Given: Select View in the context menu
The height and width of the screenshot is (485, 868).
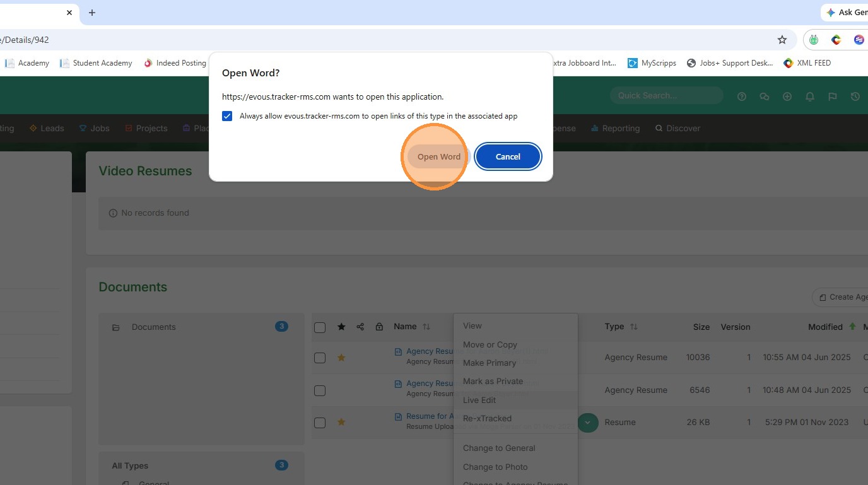Looking at the screenshot, I should [515, 326].
